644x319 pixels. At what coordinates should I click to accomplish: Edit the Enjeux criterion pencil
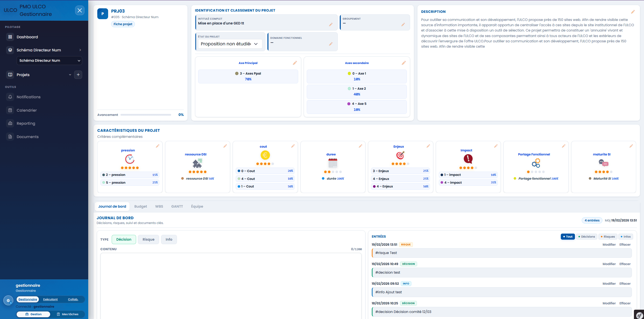pos(428,146)
